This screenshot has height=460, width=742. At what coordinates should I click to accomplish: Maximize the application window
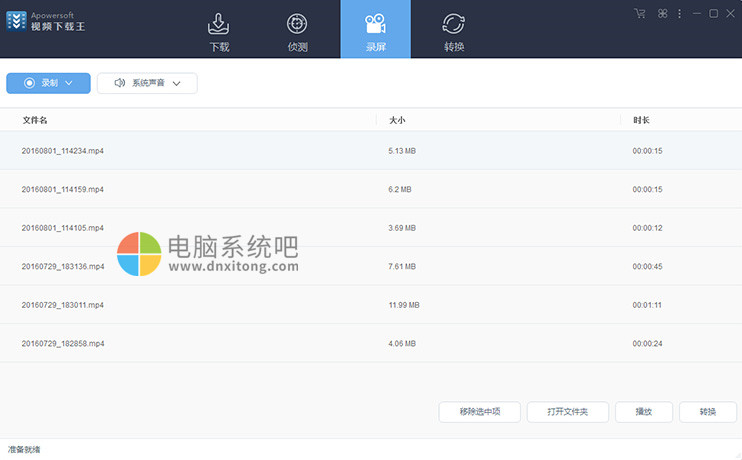coord(714,14)
